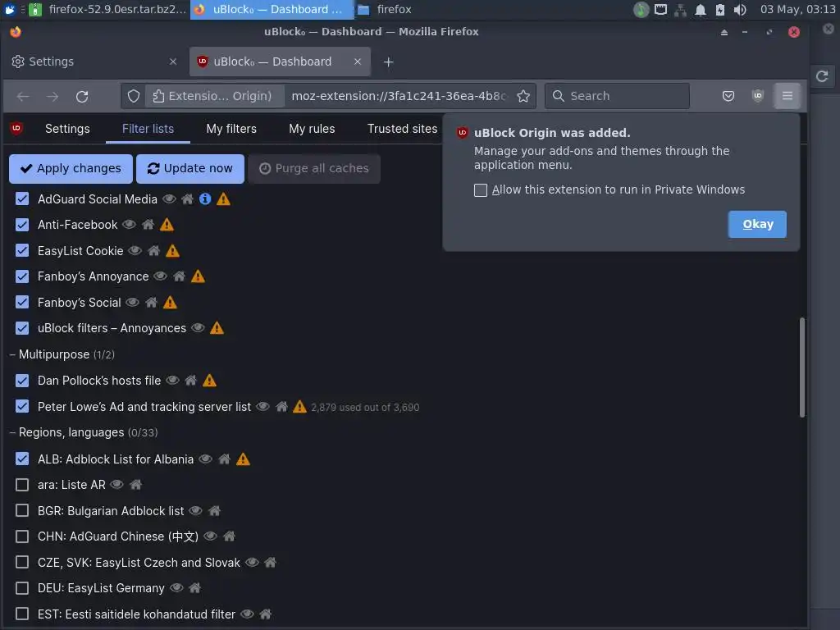Open Anti-Facebook home page icon
840x630 pixels.
pos(148,225)
